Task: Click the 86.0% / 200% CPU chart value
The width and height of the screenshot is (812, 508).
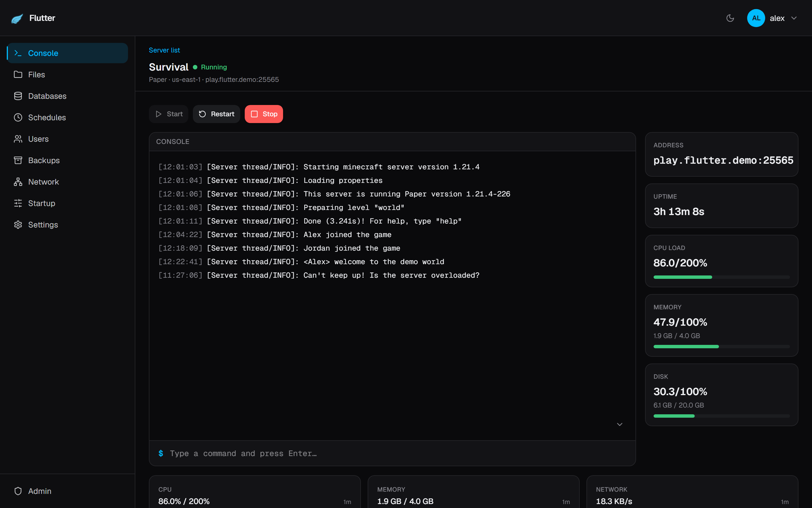Action: [184, 502]
